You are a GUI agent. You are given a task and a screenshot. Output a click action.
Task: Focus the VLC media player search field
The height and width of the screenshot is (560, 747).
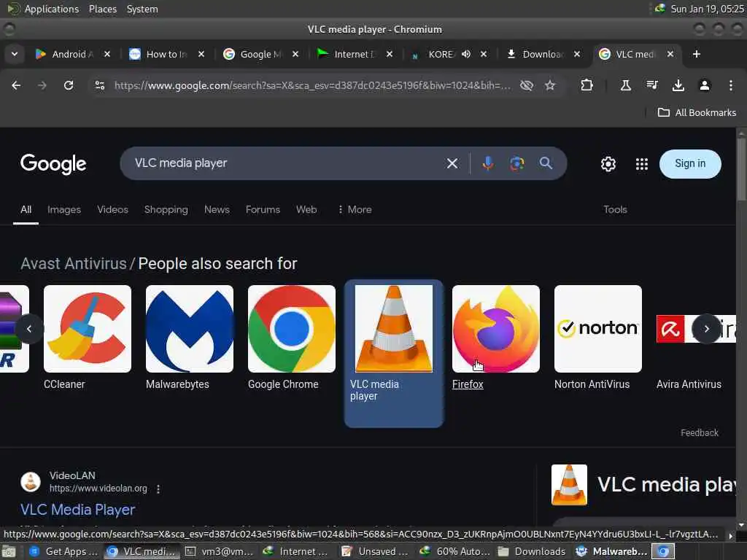(x=286, y=163)
